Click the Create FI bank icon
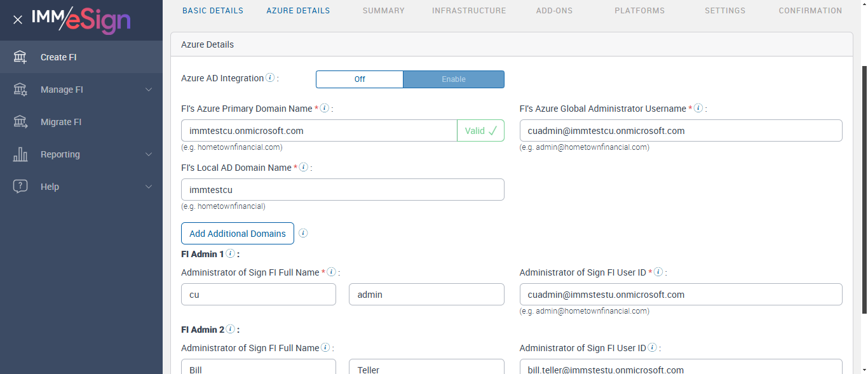Image resolution: width=868 pixels, height=374 pixels. [20, 57]
